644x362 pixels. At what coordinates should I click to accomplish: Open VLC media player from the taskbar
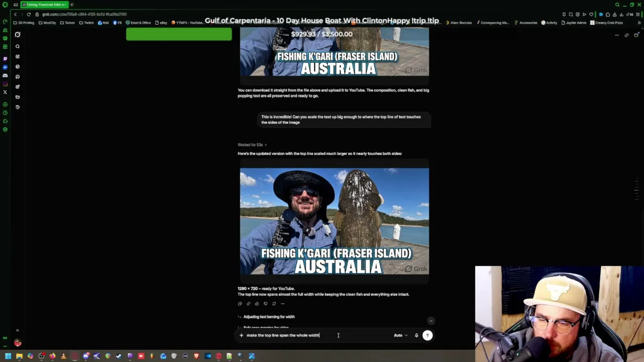(63, 356)
